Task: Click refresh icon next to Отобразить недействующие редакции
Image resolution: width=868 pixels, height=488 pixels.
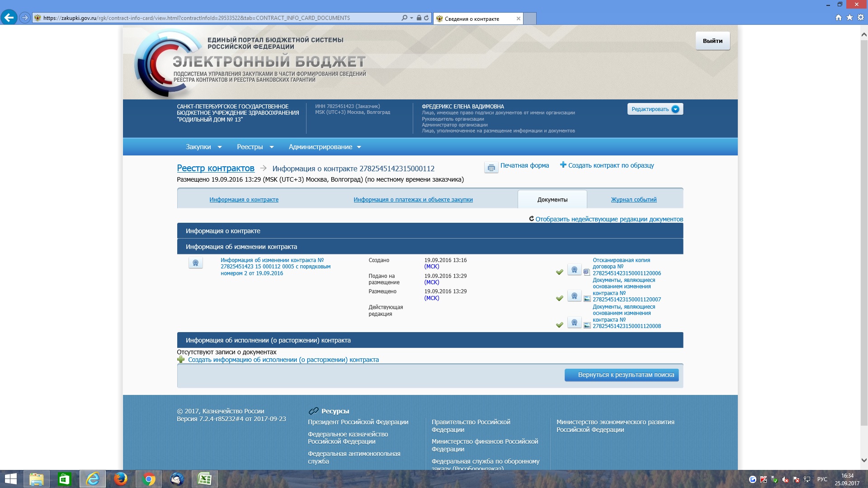Action: (x=532, y=219)
